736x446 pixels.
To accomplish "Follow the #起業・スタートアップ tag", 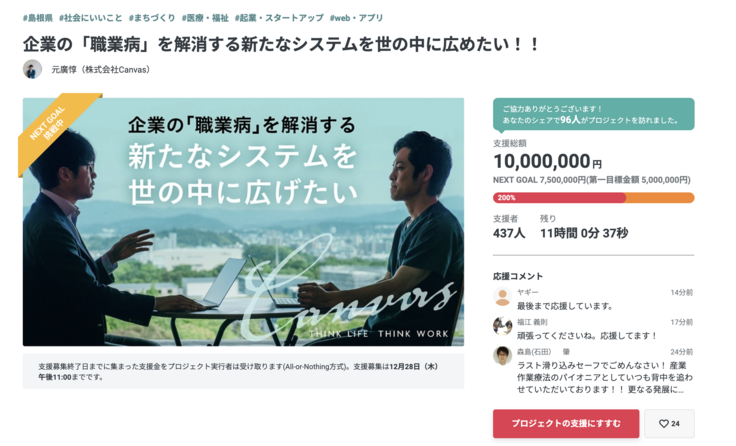I will pos(279,18).
